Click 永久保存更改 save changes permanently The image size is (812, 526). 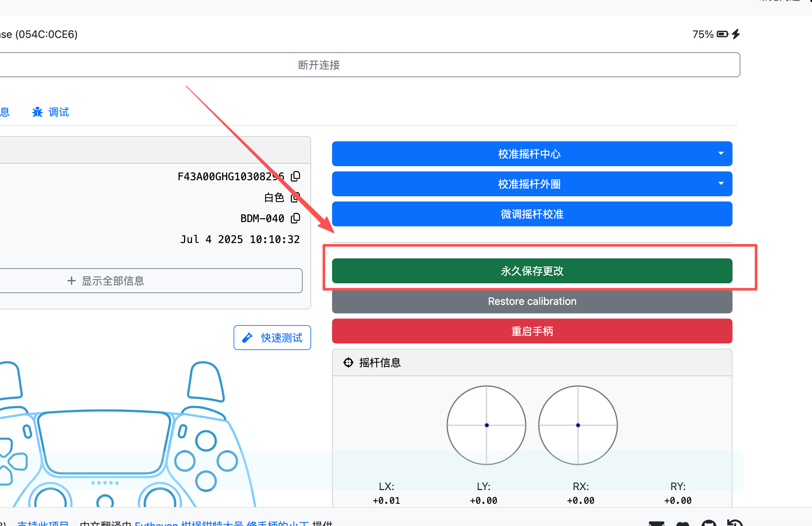(532, 271)
